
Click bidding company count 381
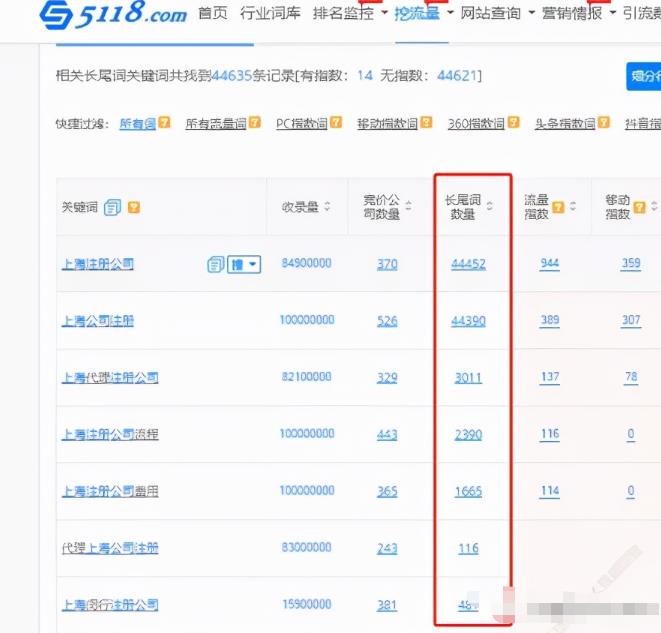click(x=387, y=605)
